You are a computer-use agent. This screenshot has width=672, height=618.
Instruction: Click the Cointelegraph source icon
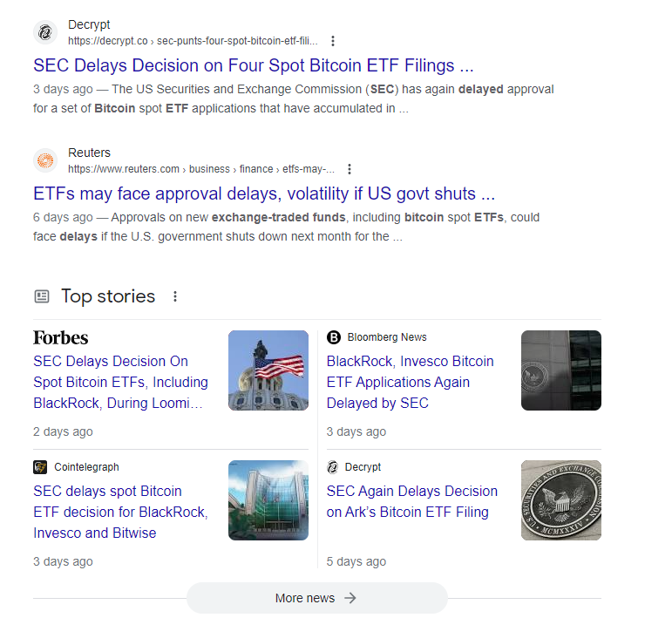(x=40, y=467)
